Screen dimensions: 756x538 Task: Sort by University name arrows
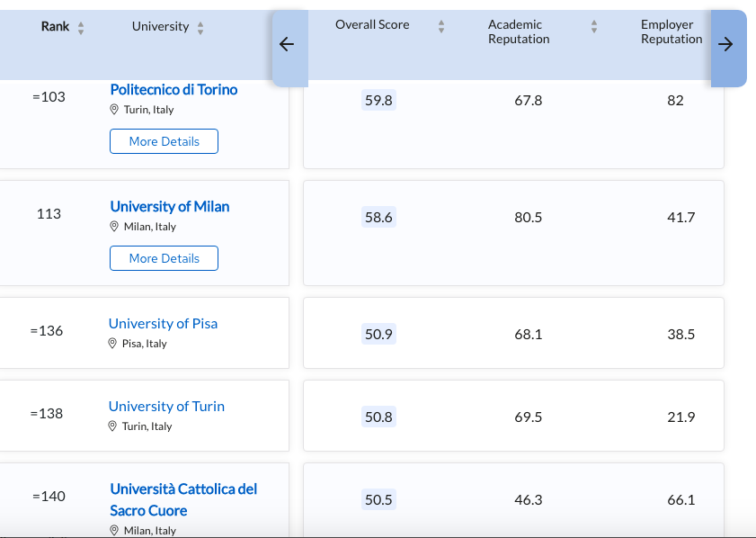pos(200,28)
